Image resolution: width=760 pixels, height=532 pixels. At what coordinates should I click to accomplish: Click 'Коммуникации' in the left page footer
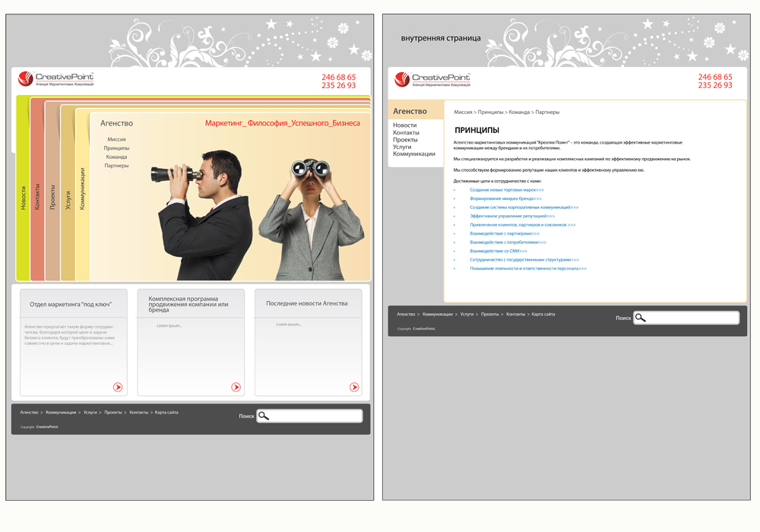[61, 413]
